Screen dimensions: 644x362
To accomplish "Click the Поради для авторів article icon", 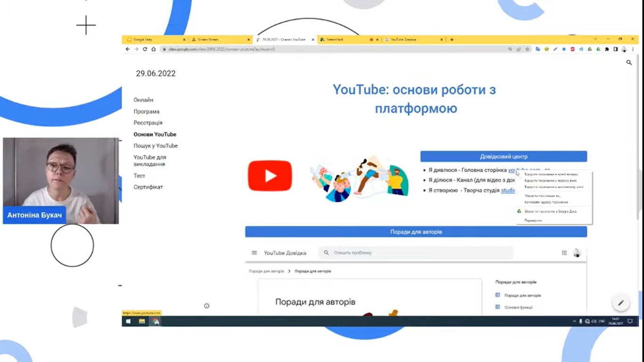I will coord(497,295).
